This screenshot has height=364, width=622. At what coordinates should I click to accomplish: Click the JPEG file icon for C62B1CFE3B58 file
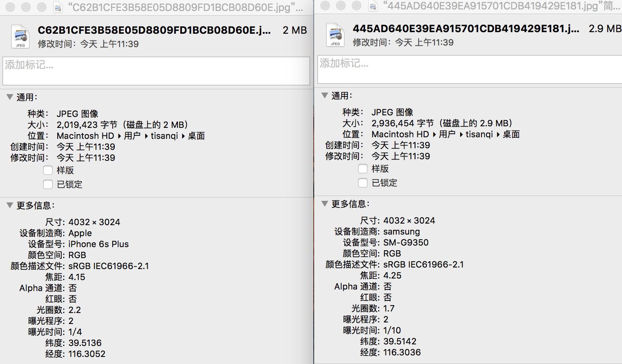coord(20,36)
